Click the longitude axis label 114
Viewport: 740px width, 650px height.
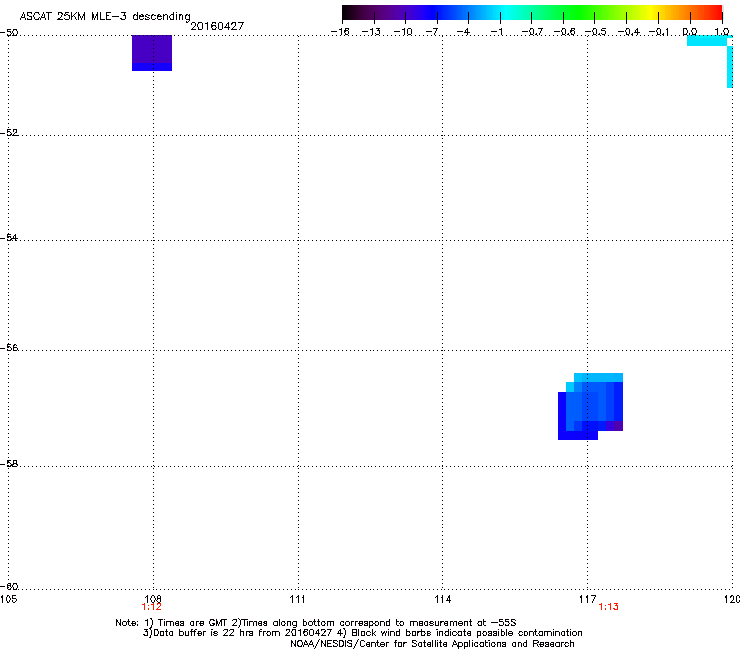pyautogui.click(x=443, y=599)
